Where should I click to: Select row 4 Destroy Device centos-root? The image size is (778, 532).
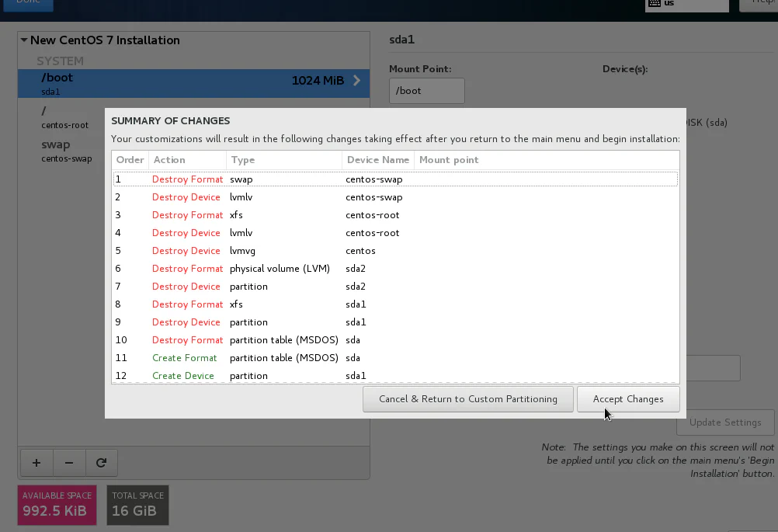pyautogui.click(x=395, y=233)
